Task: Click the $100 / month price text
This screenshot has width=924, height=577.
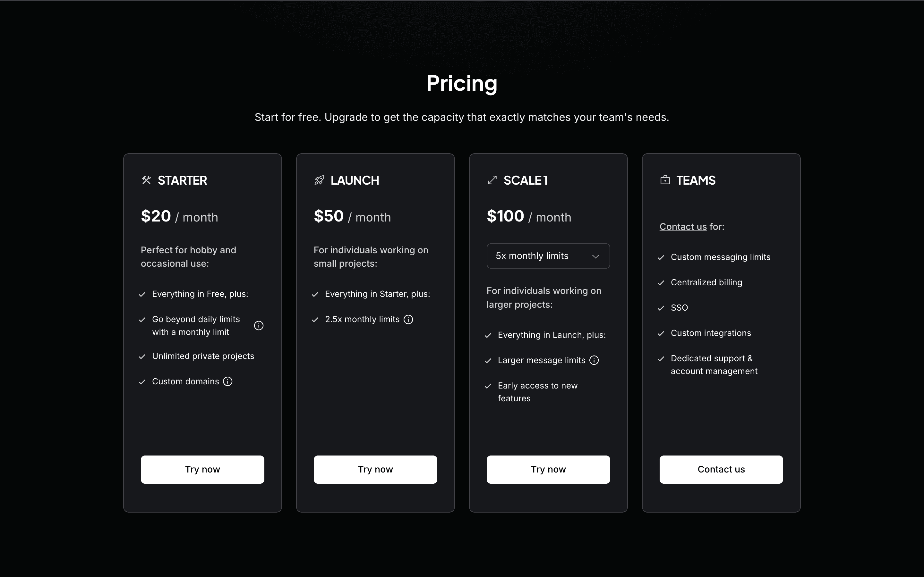Action: tap(529, 216)
